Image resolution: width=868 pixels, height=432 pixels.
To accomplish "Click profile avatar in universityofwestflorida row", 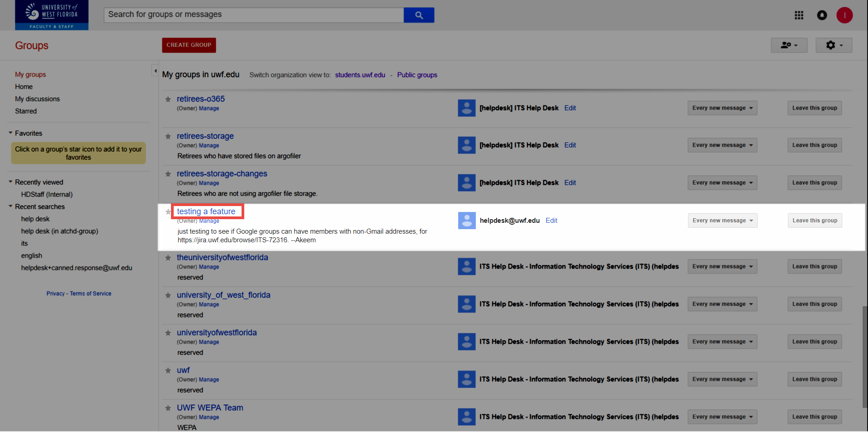I will point(467,341).
